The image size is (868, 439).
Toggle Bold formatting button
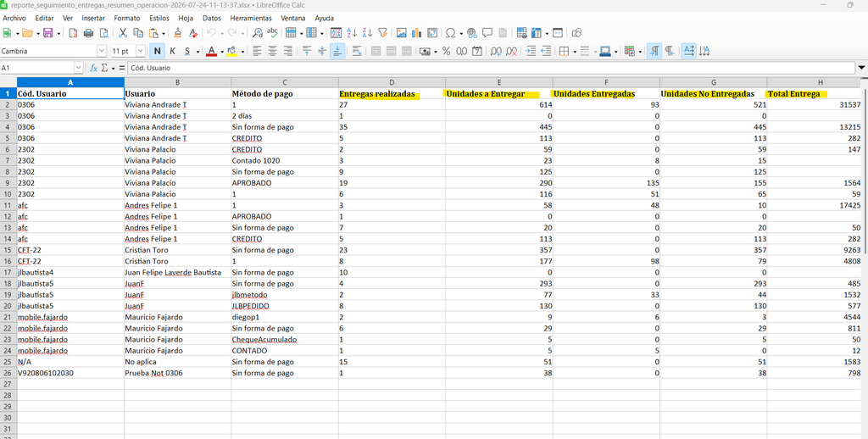pos(158,52)
